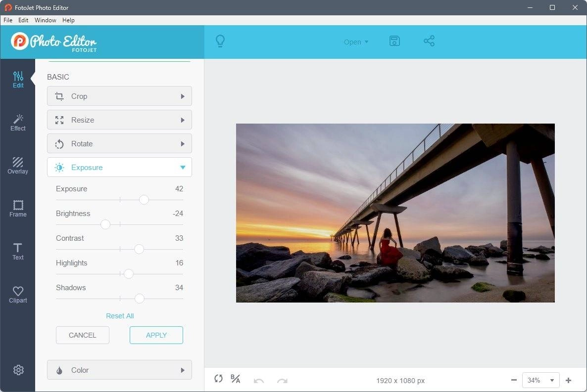Toggle the before/after compare icon
Image resolution: width=587 pixels, height=392 pixels.
(x=236, y=379)
